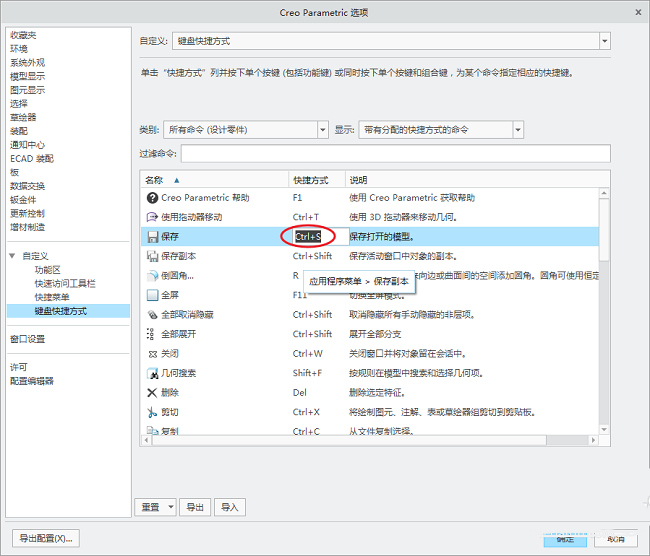Select the 保存副本 row icon
This screenshot has height=556, width=650.
(152, 256)
